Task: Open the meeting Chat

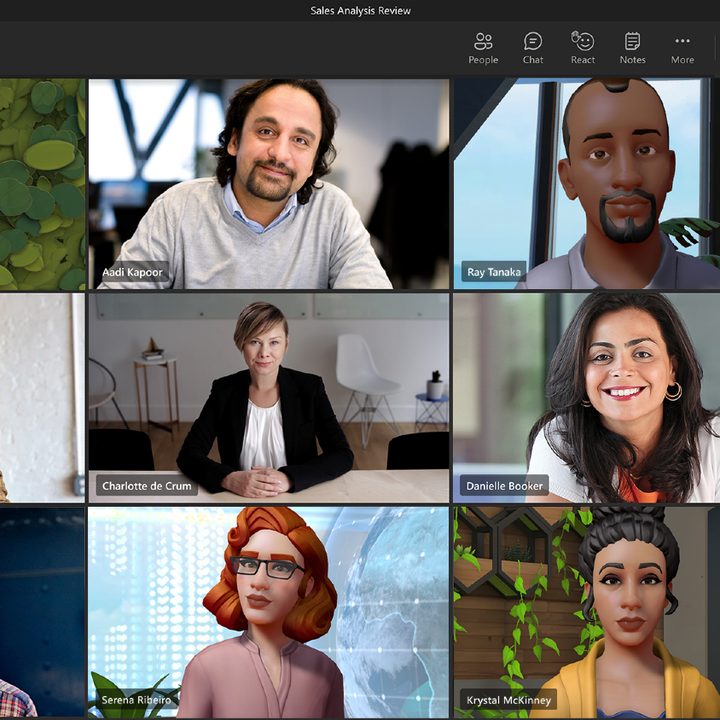Action: point(533,47)
